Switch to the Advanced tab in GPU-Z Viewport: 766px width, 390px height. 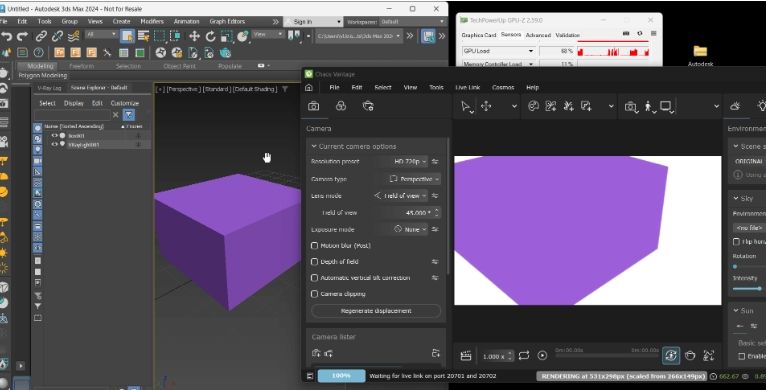(x=538, y=35)
